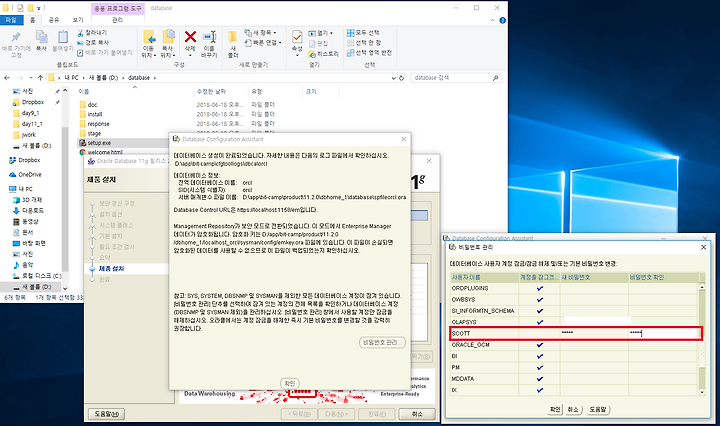Toggle account lock checkmark for PM

click(540, 367)
